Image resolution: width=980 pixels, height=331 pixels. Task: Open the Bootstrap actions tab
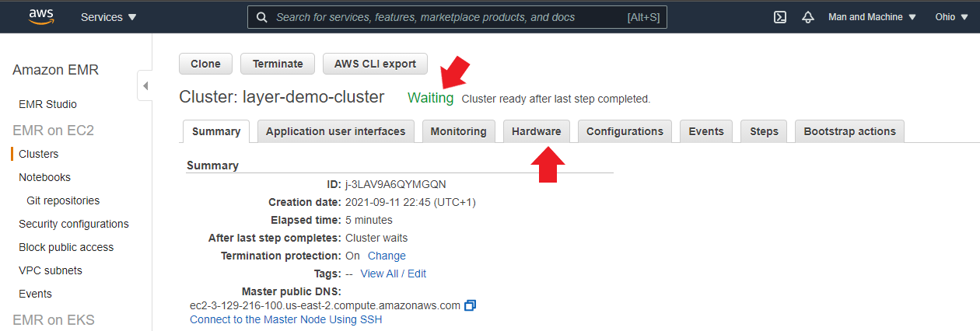(849, 131)
